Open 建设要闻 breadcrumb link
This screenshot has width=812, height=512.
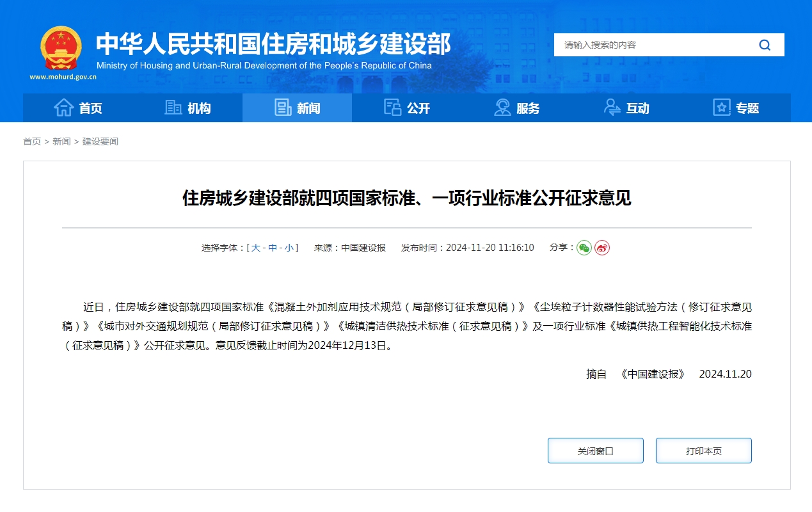[99, 141]
